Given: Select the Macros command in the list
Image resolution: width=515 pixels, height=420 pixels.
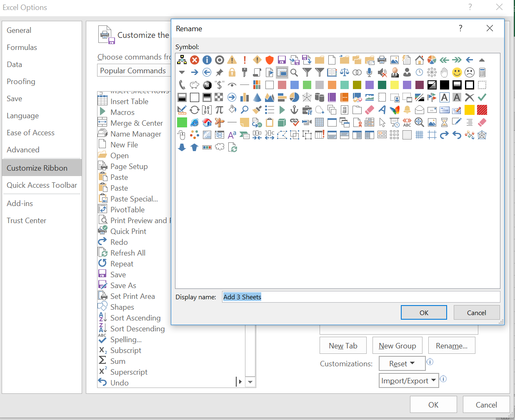Looking at the screenshot, I should coord(123,112).
